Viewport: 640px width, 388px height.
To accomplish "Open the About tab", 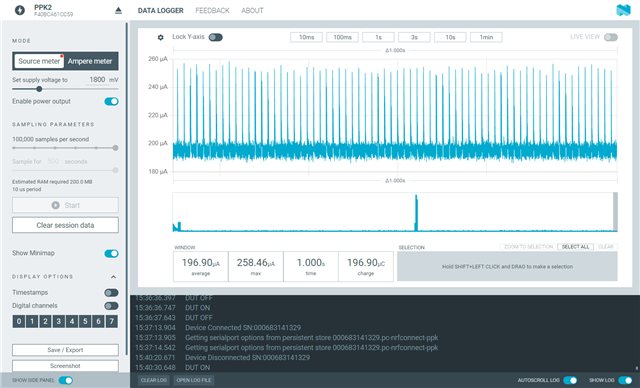I will click(252, 11).
